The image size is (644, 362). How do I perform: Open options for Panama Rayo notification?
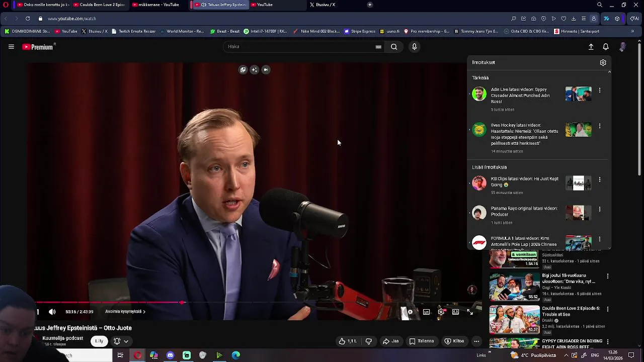[600, 209]
